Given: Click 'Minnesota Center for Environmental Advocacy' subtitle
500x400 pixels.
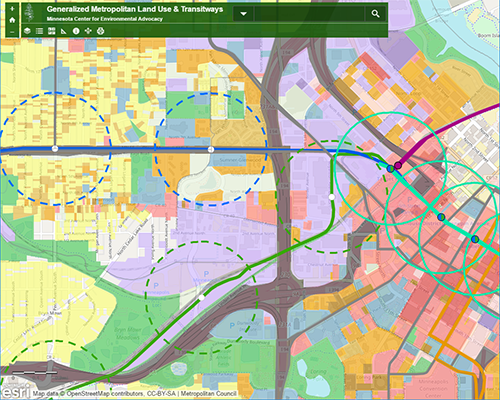Looking at the screenshot, I should [x=105, y=19].
